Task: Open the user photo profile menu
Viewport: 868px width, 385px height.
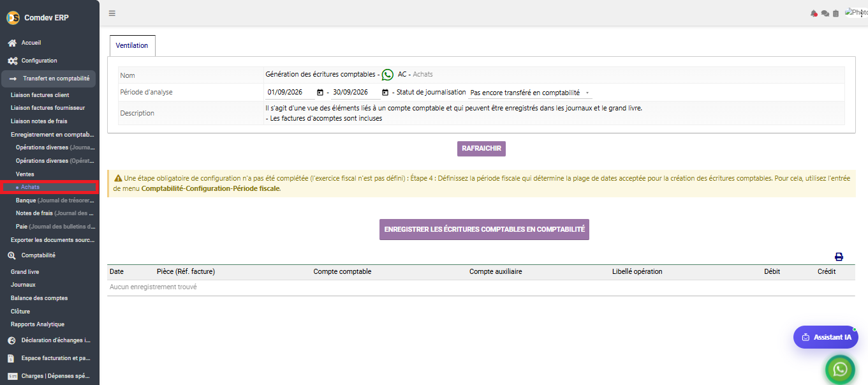Action: pos(855,12)
